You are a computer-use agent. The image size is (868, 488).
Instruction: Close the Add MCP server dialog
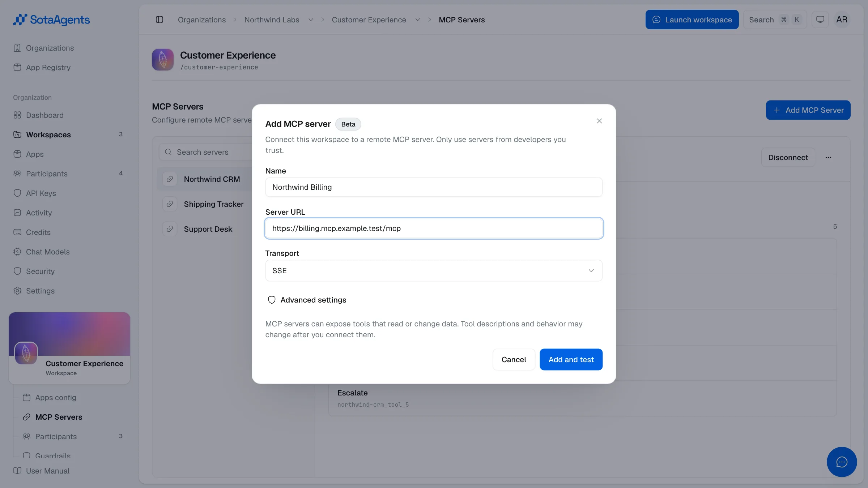pyautogui.click(x=599, y=121)
